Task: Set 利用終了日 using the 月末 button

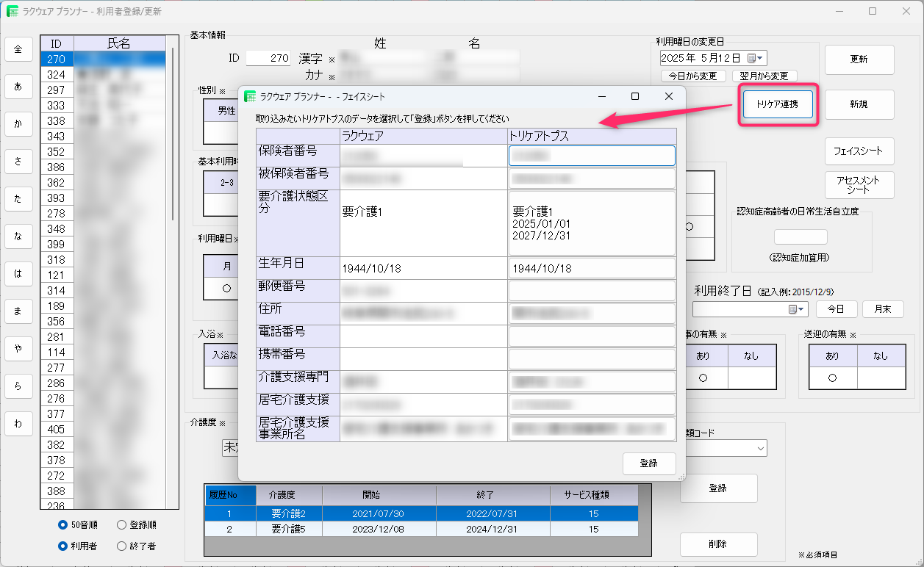Action: click(x=883, y=309)
